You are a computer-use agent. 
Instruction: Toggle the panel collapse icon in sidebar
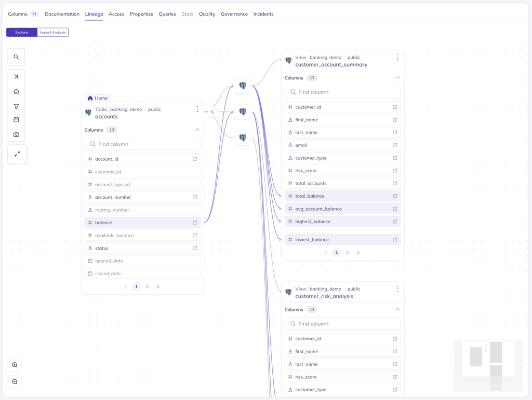pos(16,76)
